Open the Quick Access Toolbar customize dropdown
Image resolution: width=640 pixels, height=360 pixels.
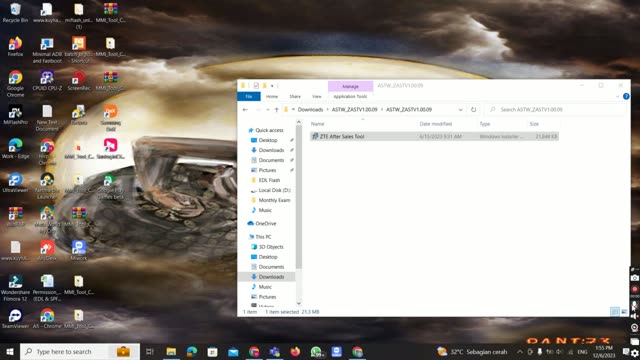click(x=272, y=86)
